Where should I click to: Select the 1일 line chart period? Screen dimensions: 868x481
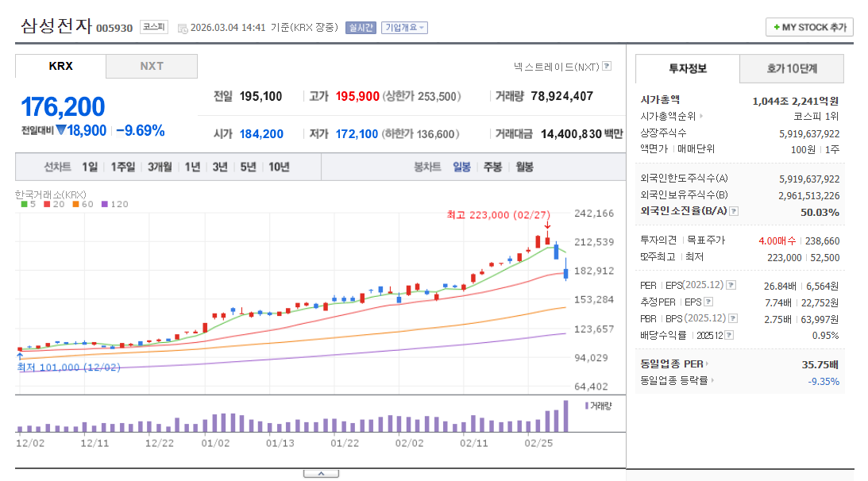tap(90, 167)
